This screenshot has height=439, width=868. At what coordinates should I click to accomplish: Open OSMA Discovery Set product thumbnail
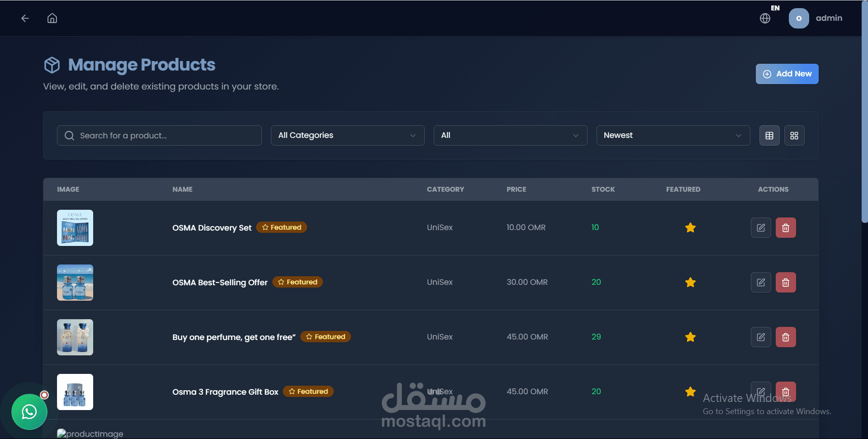[75, 228]
